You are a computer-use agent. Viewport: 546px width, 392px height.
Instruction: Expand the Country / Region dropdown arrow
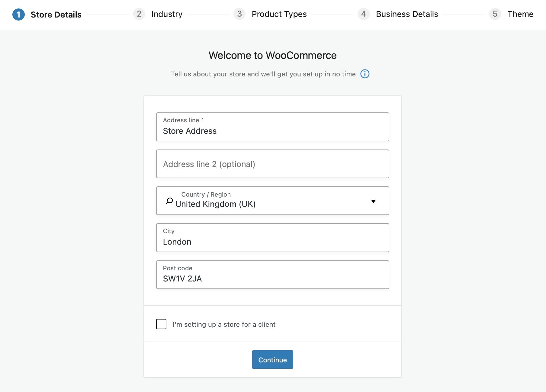373,201
